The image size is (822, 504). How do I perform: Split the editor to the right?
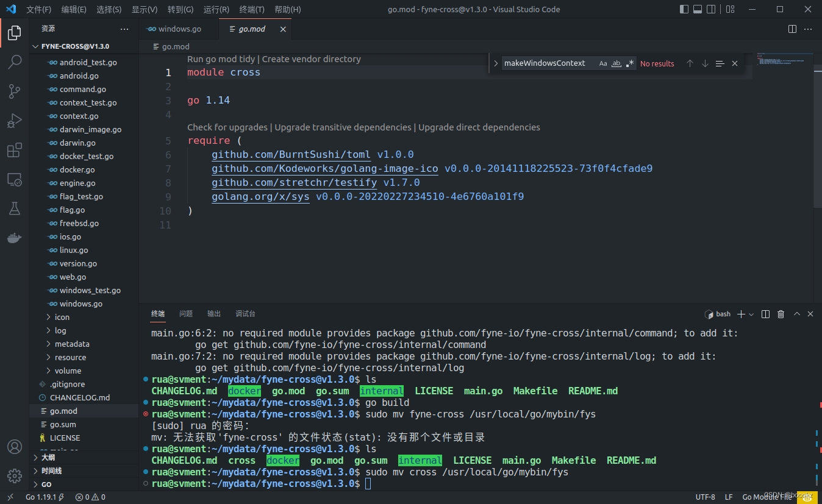coord(792,29)
